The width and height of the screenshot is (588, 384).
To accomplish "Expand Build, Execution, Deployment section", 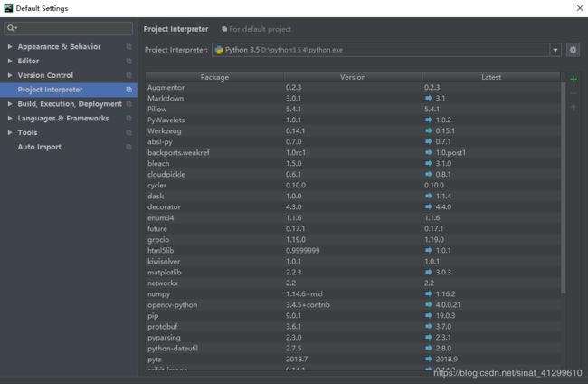I will [x=10, y=104].
